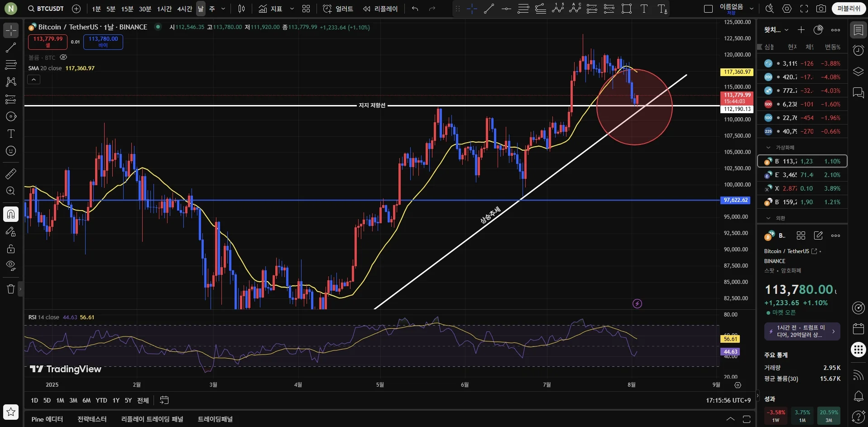Activate the zoom in tool
This screenshot has width=868, height=427.
point(11,191)
